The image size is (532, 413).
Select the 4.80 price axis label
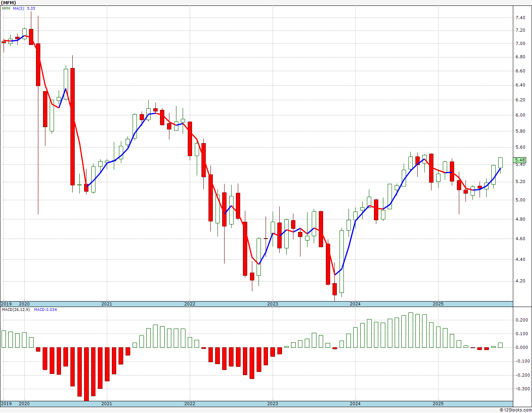[520, 219]
